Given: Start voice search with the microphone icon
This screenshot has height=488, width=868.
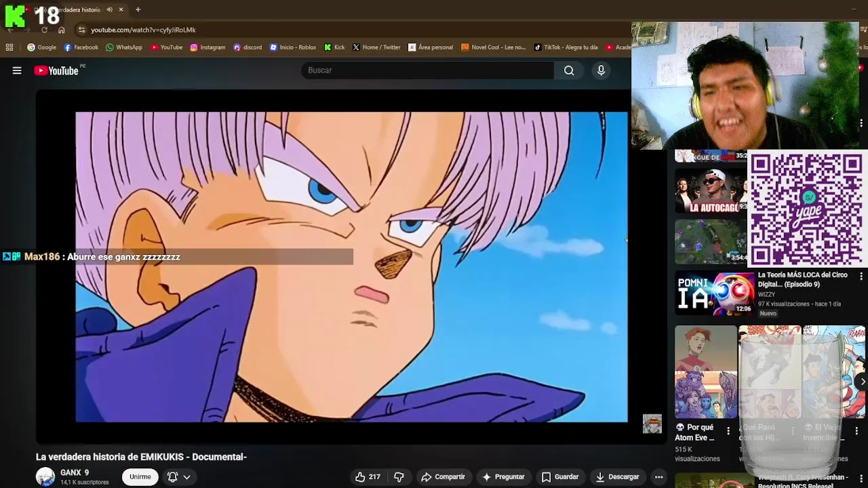Looking at the screenshot, I should point(601,70).
